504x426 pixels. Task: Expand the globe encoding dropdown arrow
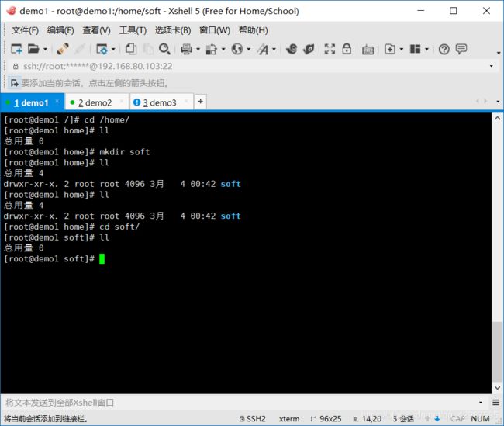point(248,49)
